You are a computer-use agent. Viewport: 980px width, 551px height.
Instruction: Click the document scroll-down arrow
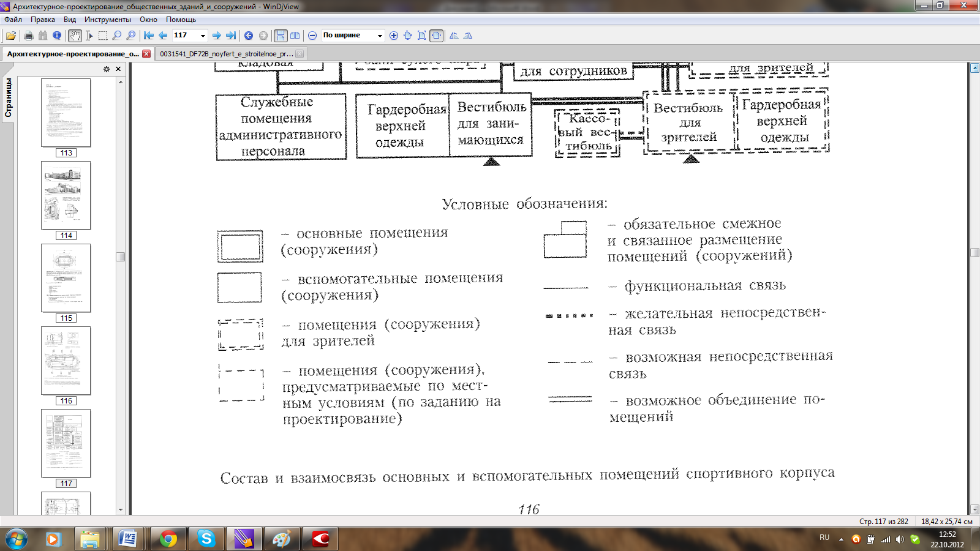pos(975,509)
